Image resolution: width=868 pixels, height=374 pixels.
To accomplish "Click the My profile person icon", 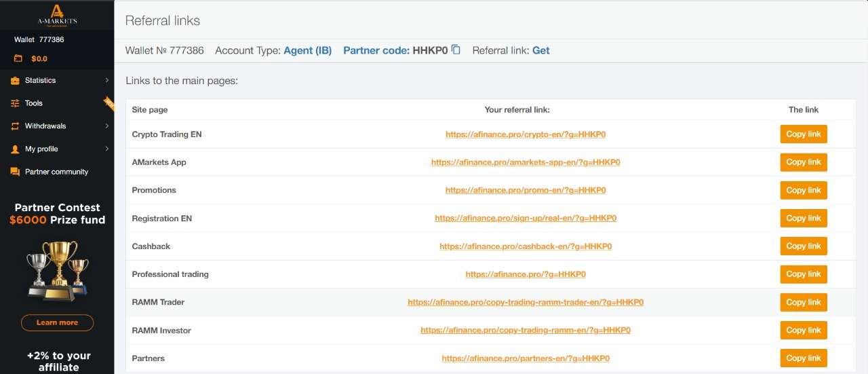I will click(x=15, y=149).
